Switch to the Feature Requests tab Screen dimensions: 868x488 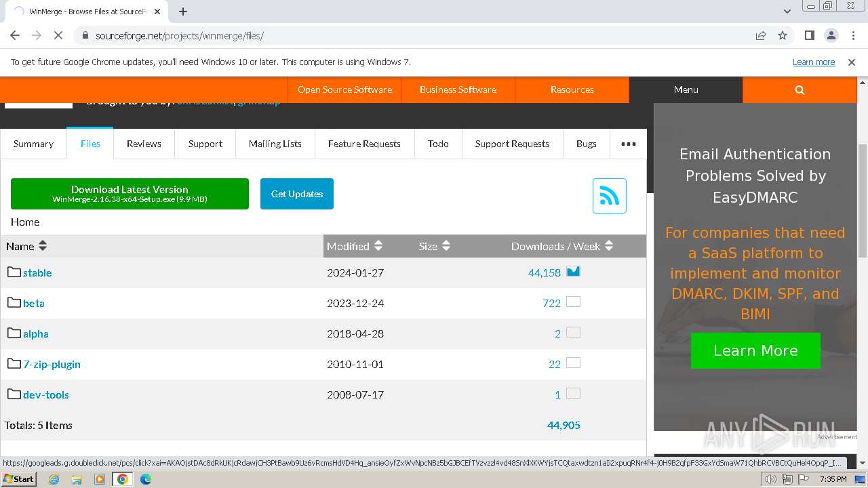[x=364, y=144]
